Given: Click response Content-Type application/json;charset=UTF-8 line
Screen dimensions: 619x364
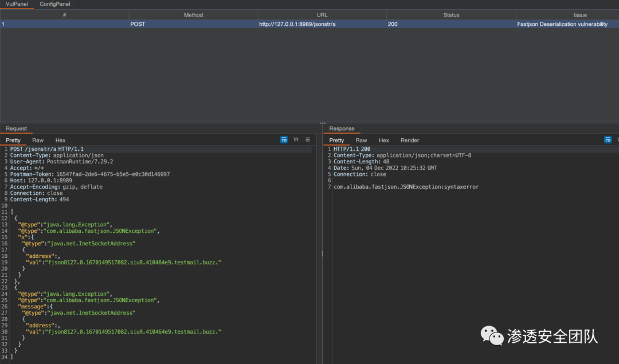Looking at the screenshot, I should click(x=402, y=155).
